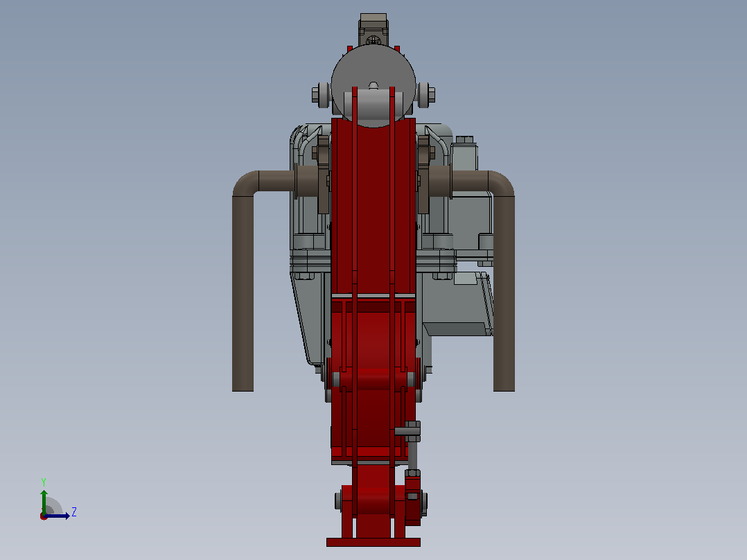Image resolution: width=747 pixels, height=560 pixels.
Task: Select the red base plate at bottom
Action: (x=373, y=543)
